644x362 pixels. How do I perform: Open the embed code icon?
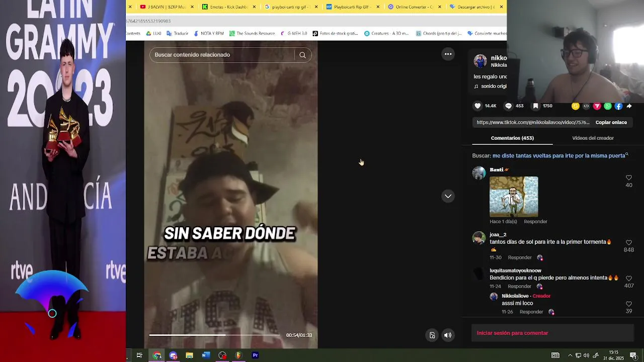[586, 106]
